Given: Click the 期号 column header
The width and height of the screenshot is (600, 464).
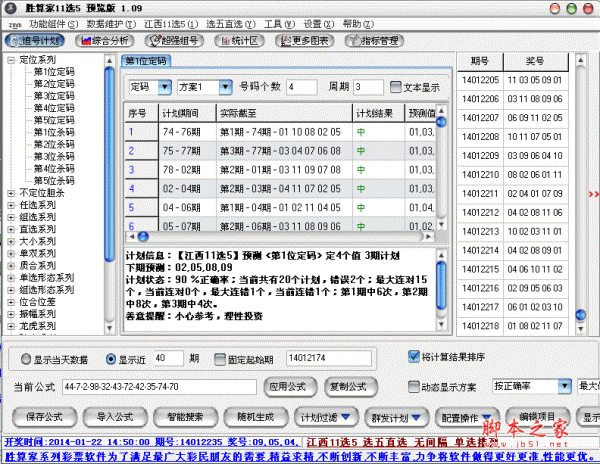Looking at the screenshot, I should pyautogui.click(x=480, y=61).
